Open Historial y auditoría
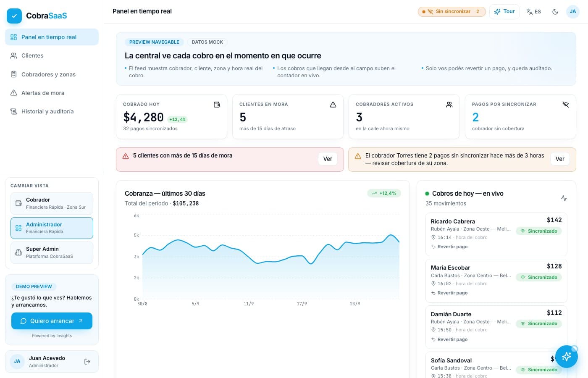The height and width of the screenshot is (378, 588). click(x=52, y=111)
